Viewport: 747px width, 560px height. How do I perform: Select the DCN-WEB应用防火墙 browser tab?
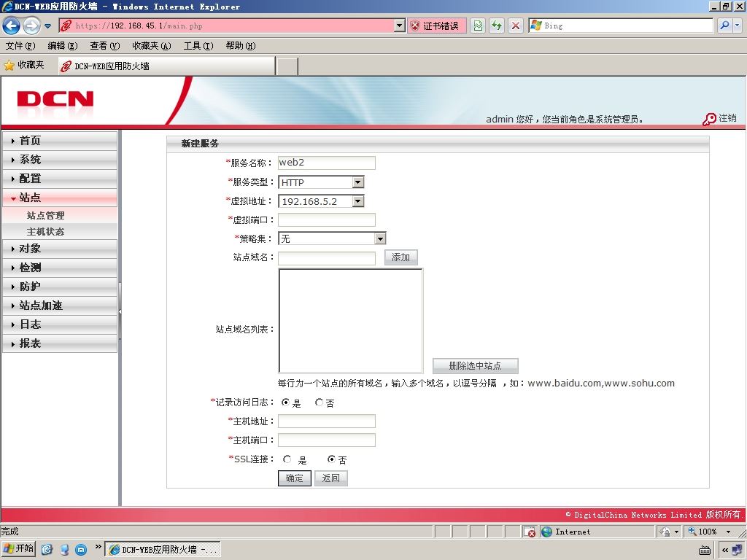[x=167, y=66]
